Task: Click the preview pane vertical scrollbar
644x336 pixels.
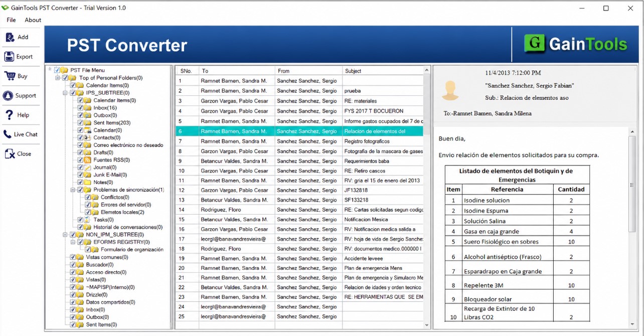Action: tap(632, 185)
